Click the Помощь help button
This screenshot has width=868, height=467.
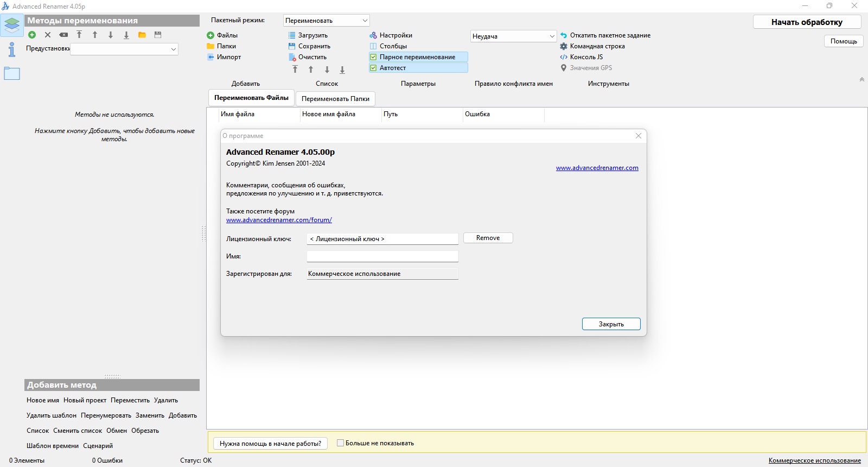[844, 41]
